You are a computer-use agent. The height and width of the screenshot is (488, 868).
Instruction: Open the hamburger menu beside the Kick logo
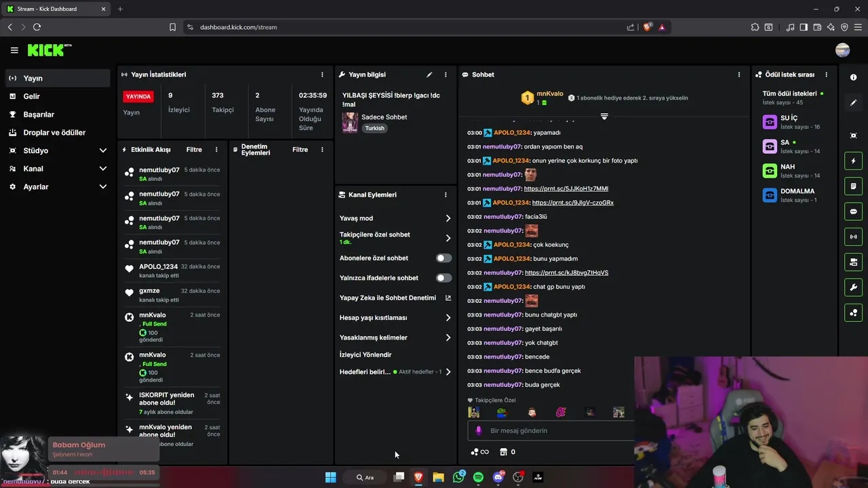pos(14,50)
